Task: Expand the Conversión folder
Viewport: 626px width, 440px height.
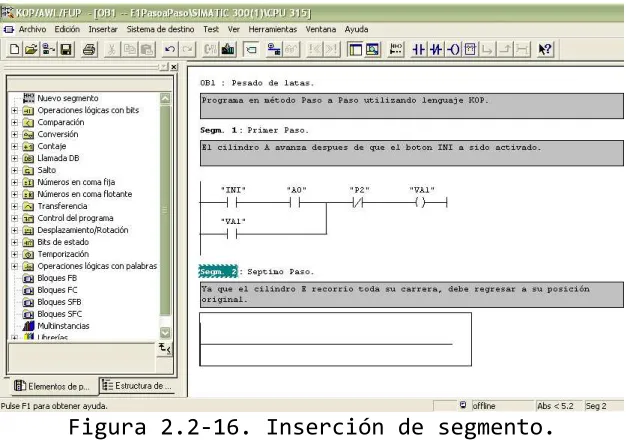Action: [15, 134]
